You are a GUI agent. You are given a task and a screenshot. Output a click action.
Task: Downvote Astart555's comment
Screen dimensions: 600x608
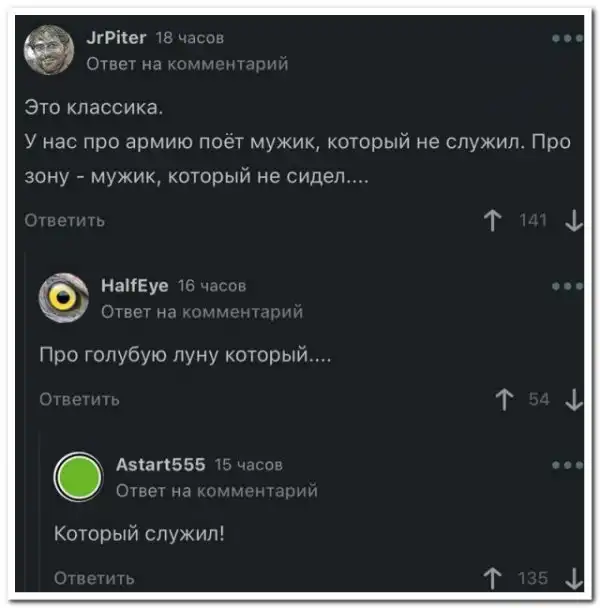(x=574, y=579)
